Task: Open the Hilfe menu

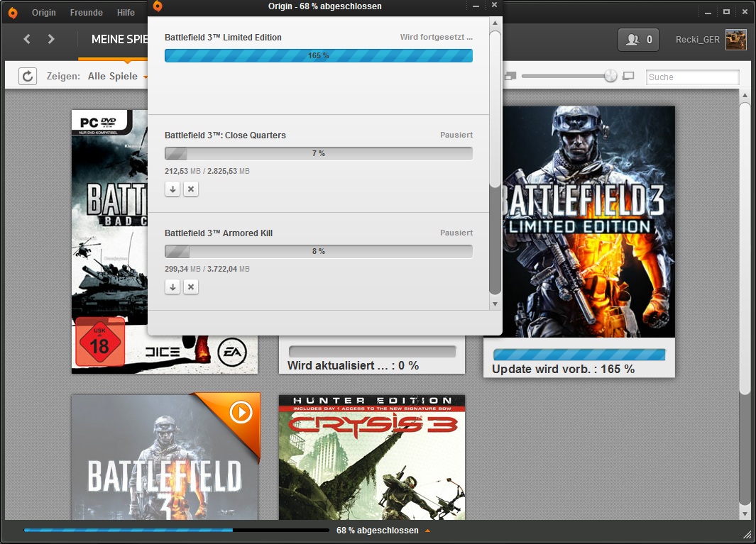Action: pyautogui.click(x=126, y=13)
